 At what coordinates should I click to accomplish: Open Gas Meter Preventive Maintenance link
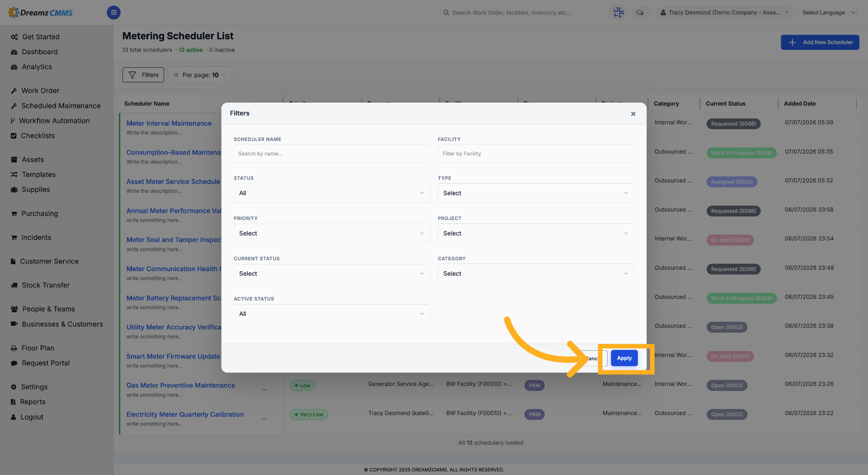pos(181,386)
